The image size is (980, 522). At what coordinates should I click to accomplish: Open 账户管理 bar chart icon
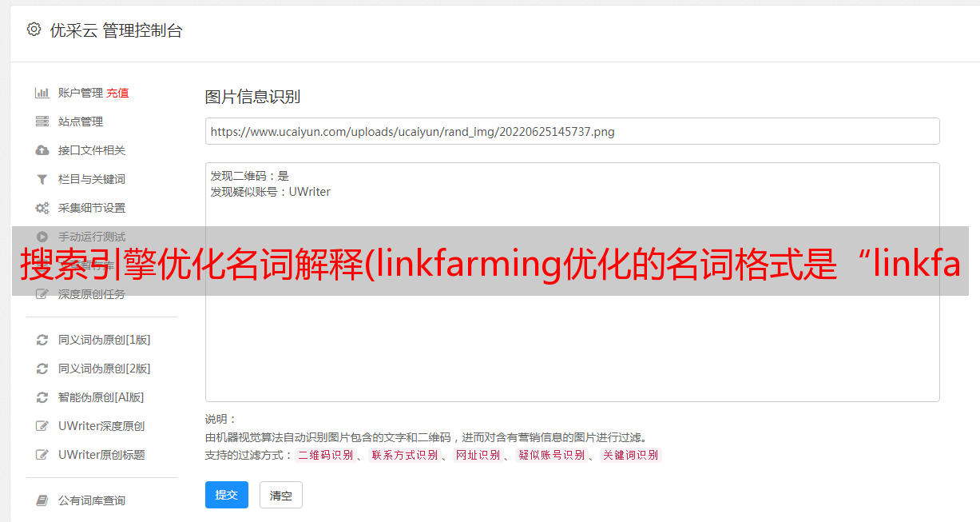tap(42, 93)
